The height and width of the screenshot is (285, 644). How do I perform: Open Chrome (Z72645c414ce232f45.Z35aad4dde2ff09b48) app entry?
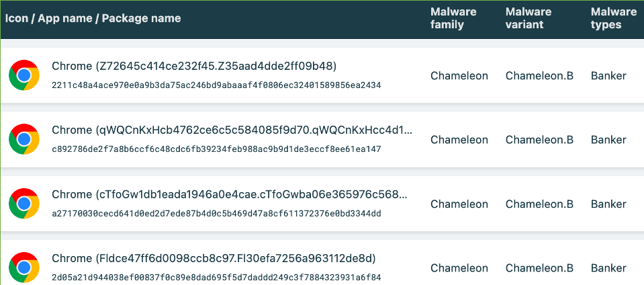[193, 66]
